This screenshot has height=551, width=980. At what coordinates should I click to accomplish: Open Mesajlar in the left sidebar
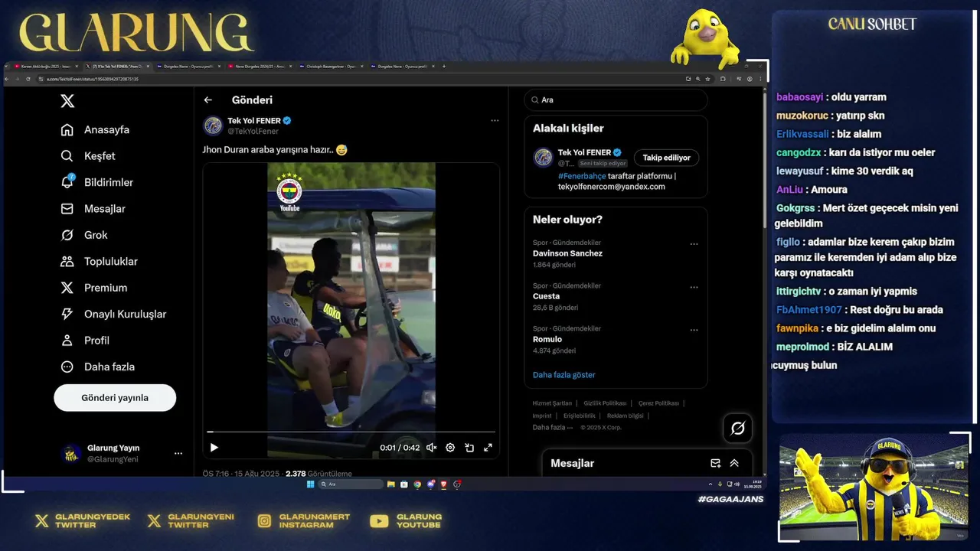click(93, 209)
